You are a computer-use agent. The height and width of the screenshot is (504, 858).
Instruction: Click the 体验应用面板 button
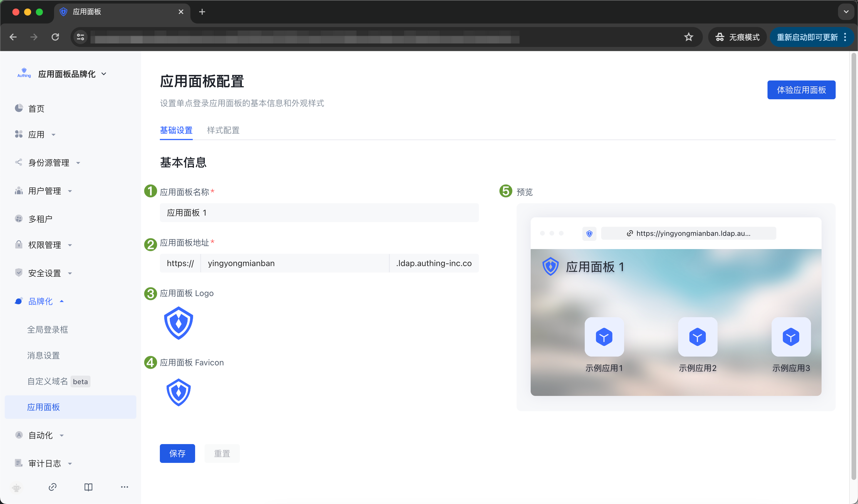click(801, 90)
